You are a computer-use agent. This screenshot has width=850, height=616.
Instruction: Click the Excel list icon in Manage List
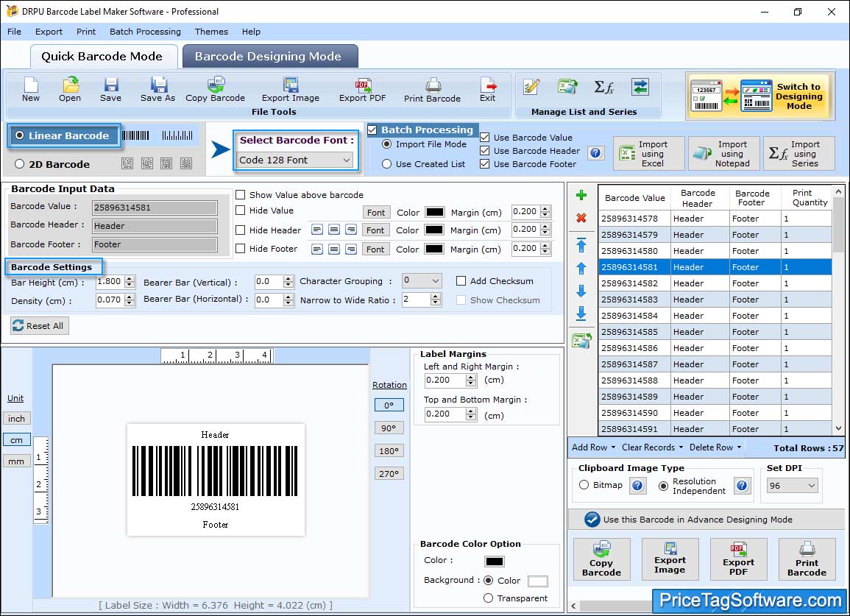[x=567, y=87]
